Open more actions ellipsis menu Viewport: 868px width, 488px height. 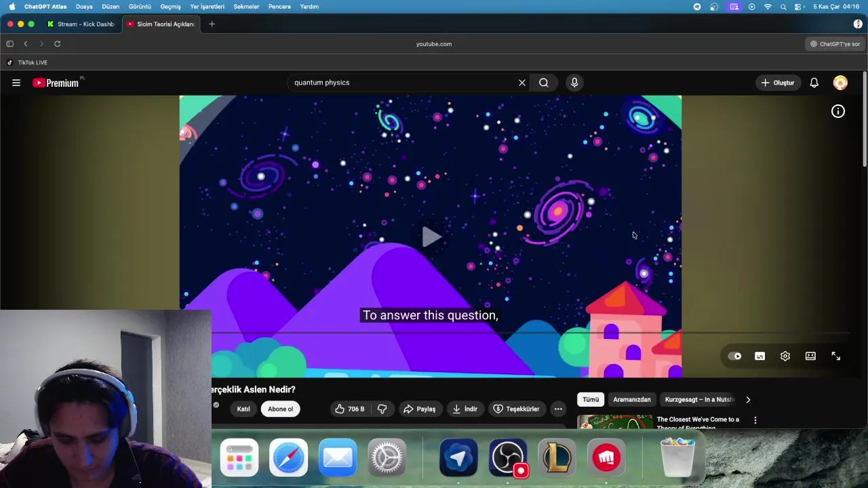pos(558,409)
